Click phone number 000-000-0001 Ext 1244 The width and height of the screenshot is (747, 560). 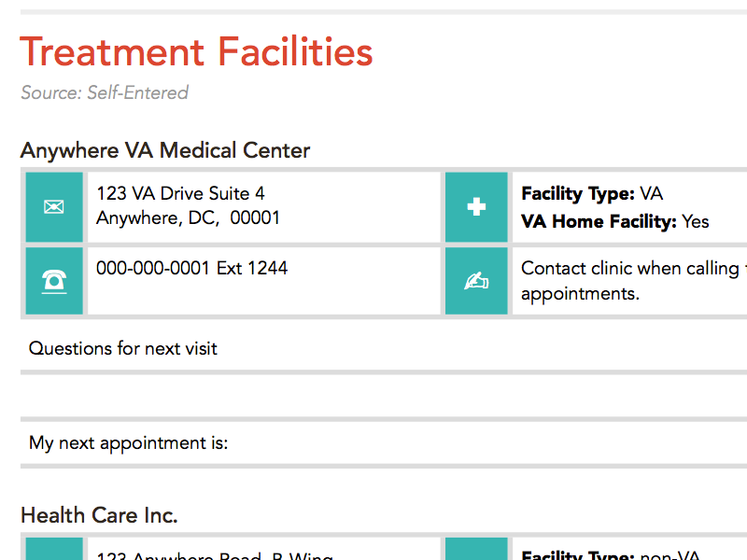tap(191, 268)
